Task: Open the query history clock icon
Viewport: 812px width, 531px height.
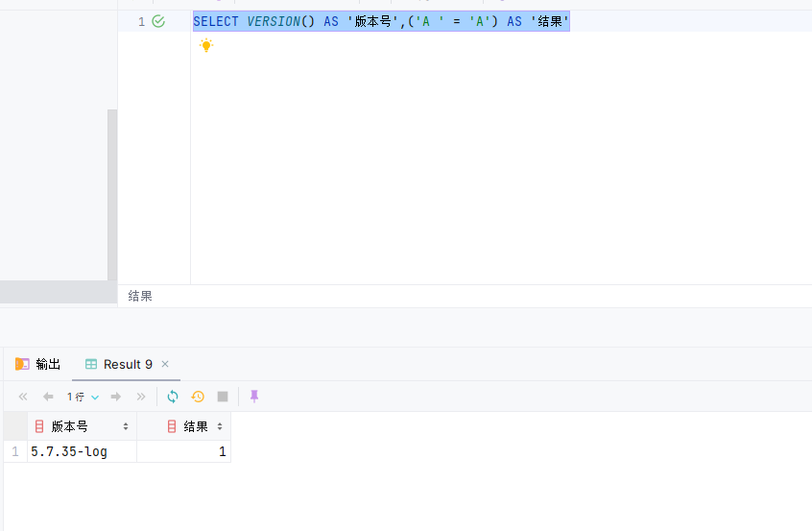Action: point(198,397)
